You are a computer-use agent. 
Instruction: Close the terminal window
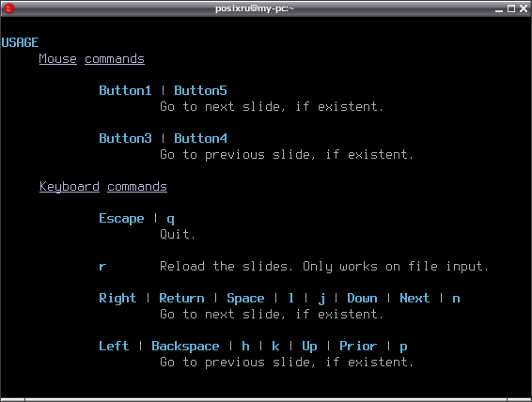click(x=524, y=8)
